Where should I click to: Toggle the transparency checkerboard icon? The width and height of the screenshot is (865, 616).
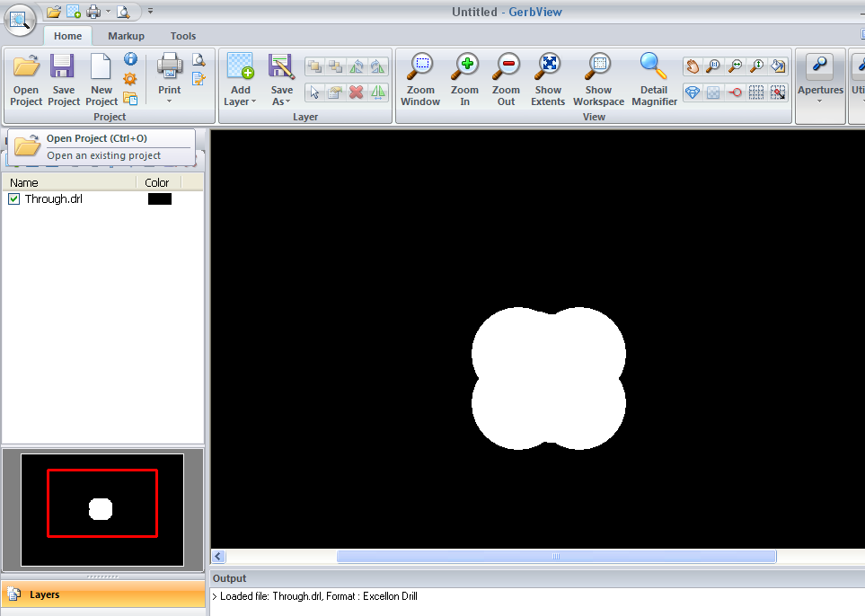tap(713, 92)
